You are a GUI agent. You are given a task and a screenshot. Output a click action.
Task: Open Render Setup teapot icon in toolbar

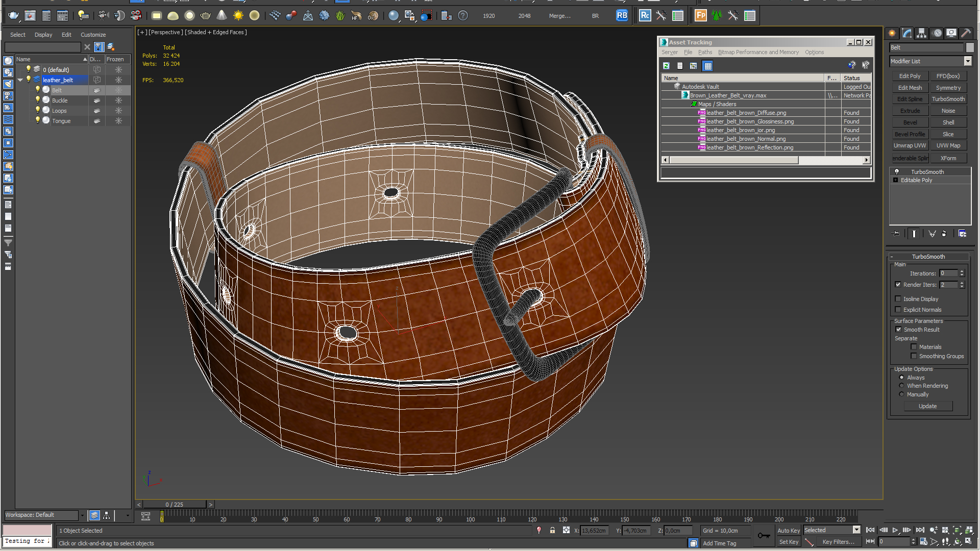pyautogui.click(x=13, y=16)
